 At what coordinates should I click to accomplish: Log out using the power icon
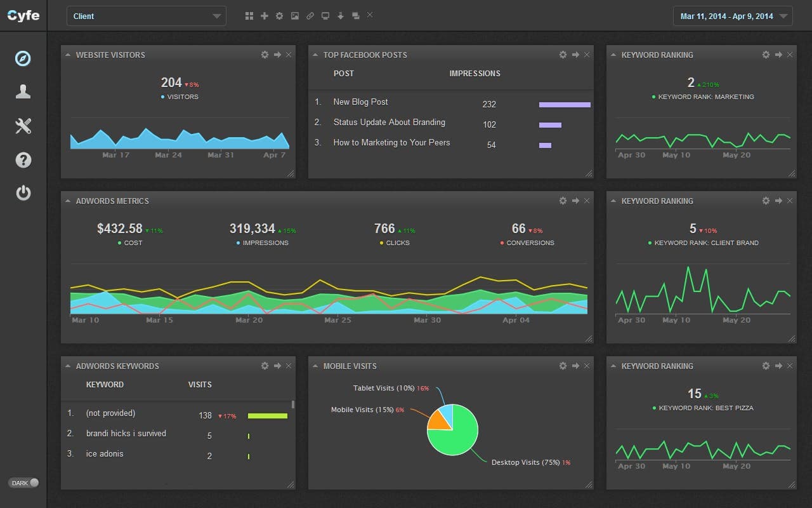coord(23,193)
